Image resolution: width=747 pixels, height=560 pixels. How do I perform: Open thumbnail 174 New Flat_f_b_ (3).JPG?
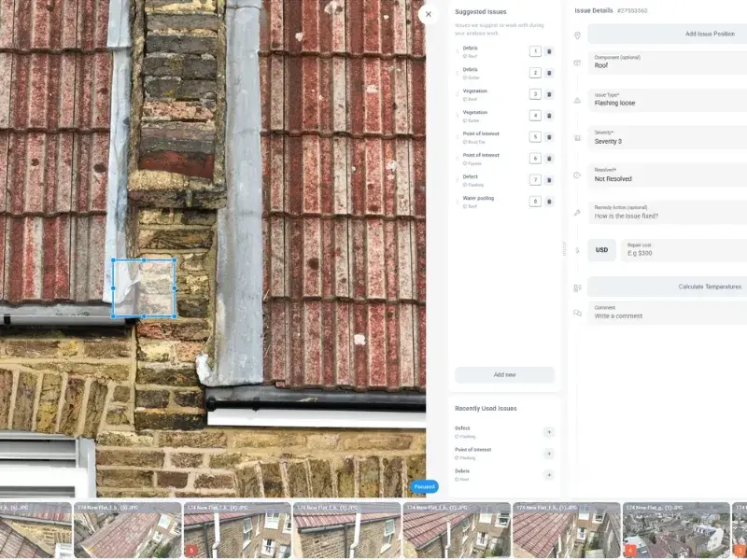[346, 530]
